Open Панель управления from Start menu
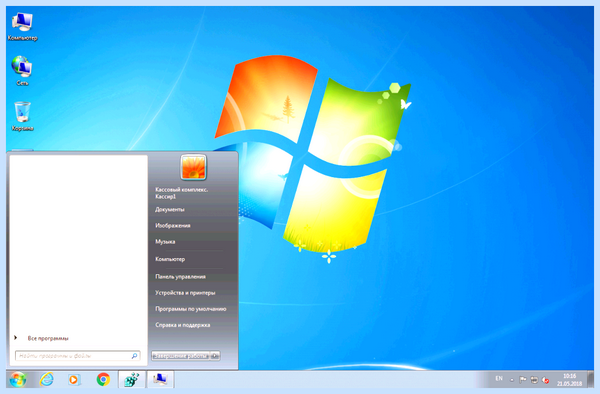This screenshot has width=600, height=394. click(x=181, y=277)
